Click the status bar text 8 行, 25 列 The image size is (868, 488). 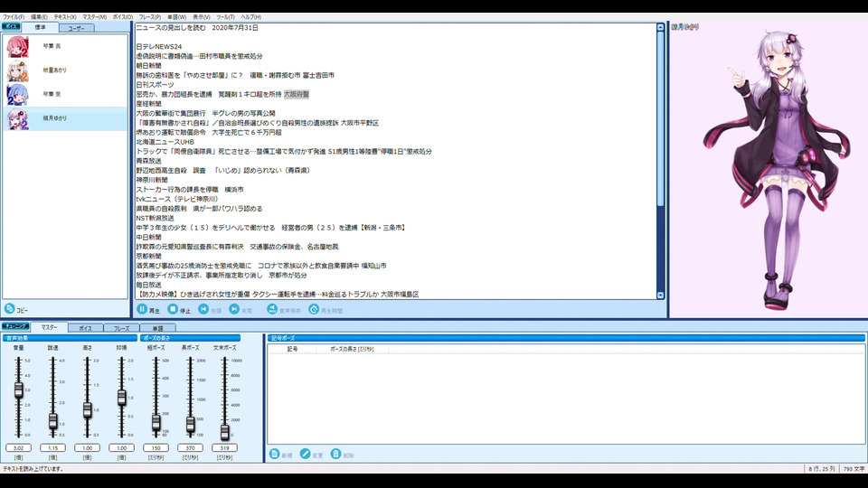[822, 469]
